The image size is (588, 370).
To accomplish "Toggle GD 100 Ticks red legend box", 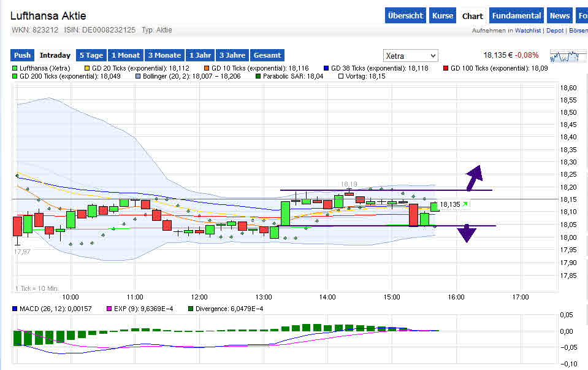I will pos(446,69).
